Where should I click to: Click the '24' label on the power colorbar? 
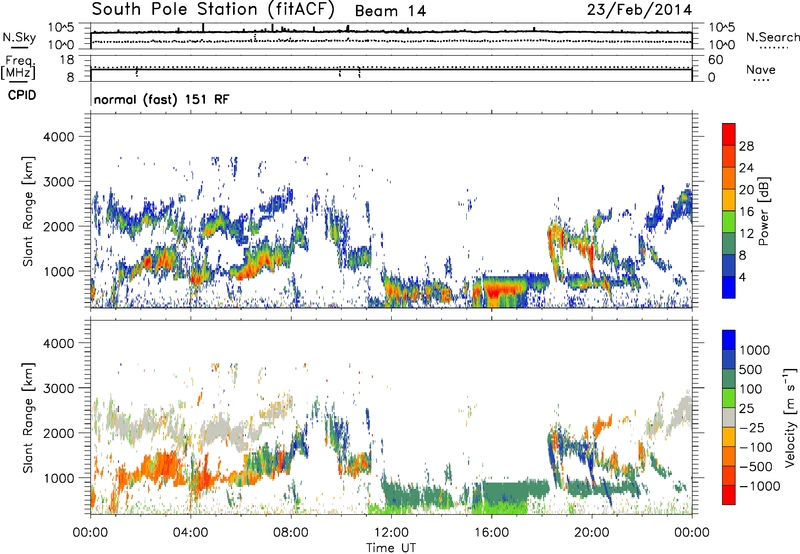pos(746,168)
